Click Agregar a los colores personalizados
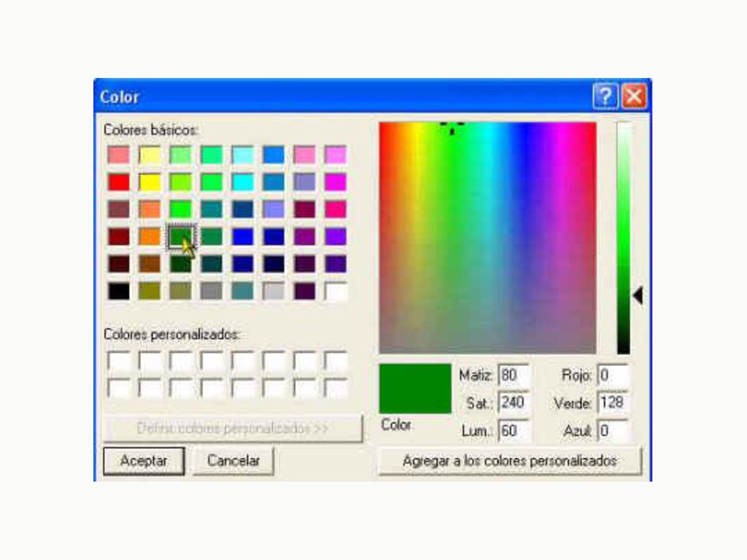This screenshot has width=747, height=560. 510,461
